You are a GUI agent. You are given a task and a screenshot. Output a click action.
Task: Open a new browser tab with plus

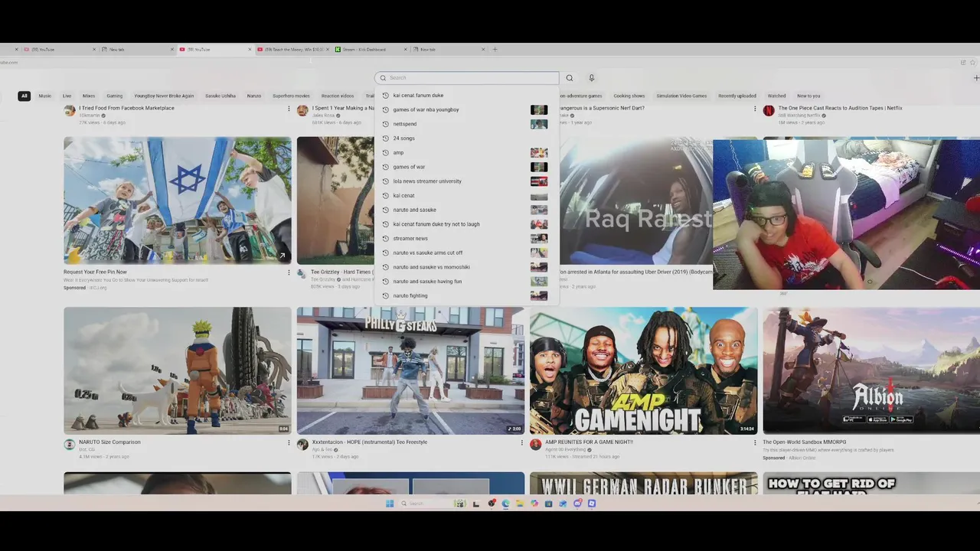pyautogui.click(x=495, y=49)
